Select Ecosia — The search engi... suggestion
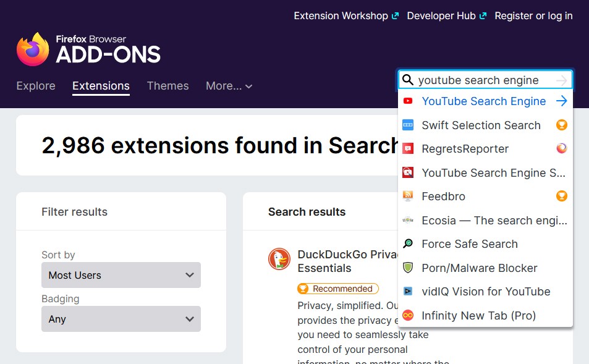 [485, 220]
